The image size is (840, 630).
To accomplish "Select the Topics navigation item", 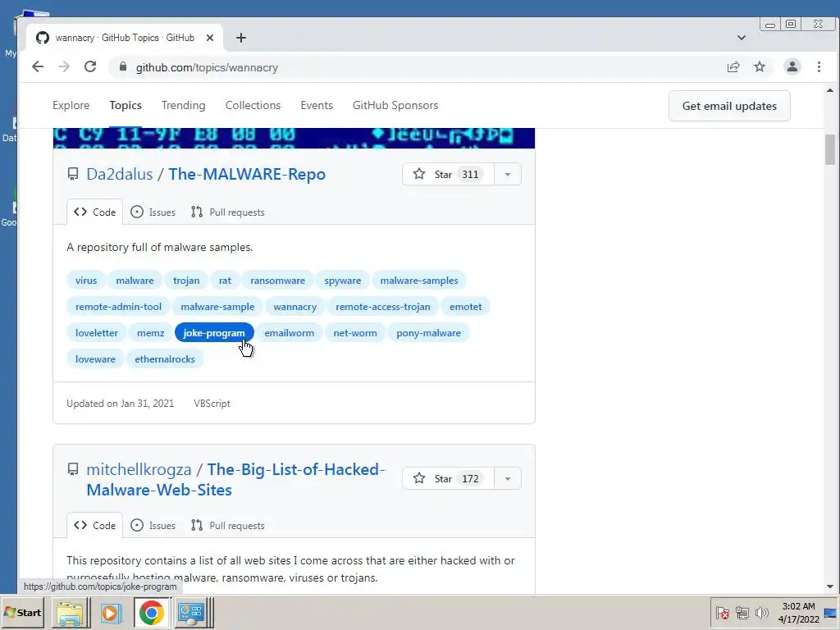I will [x=126, y=106].
